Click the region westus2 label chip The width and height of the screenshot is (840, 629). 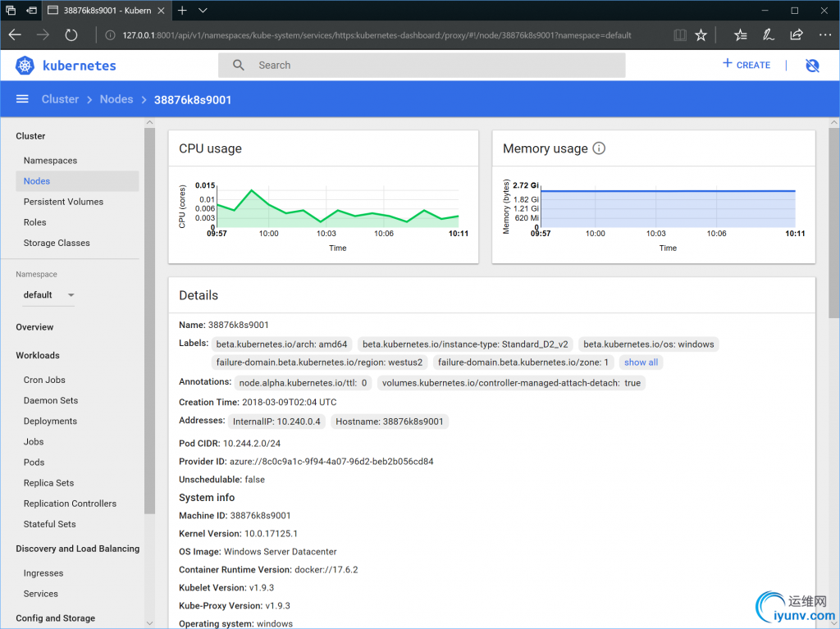coord(319,362)
